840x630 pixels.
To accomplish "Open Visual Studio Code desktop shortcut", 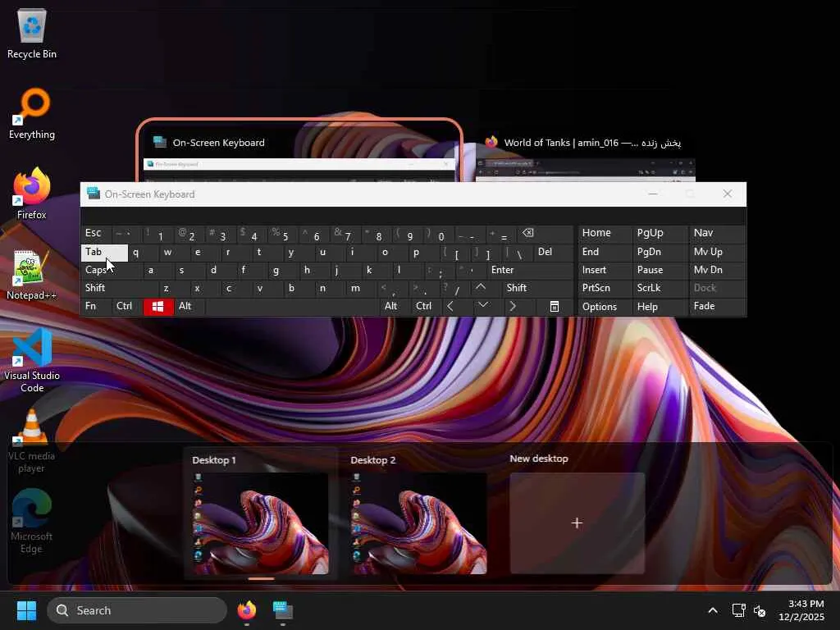I will point(32,360).
